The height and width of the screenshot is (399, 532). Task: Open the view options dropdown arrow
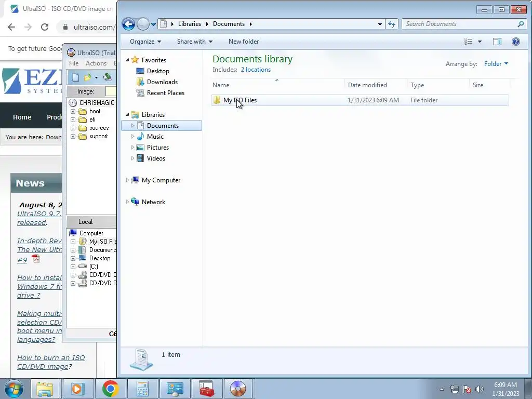[480, 42]
